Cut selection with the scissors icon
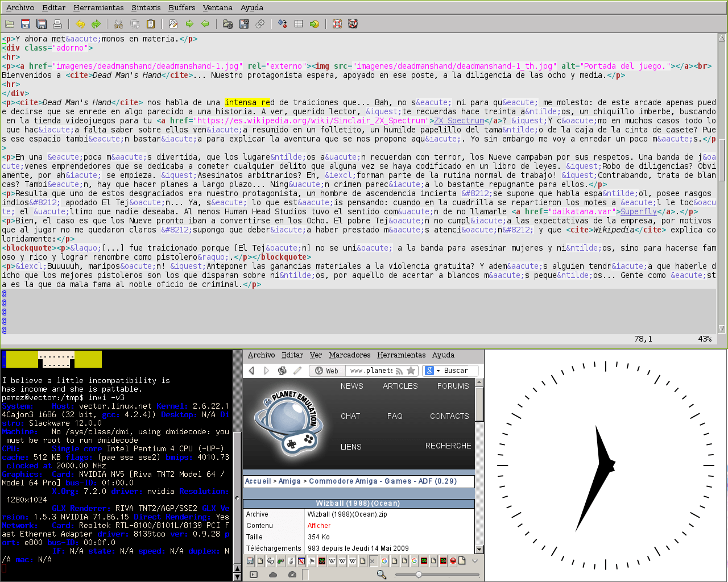 coord(119,24)
